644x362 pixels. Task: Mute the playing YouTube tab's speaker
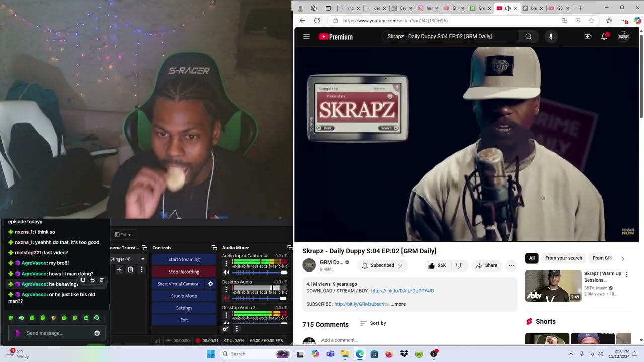[x=507, y=8]
